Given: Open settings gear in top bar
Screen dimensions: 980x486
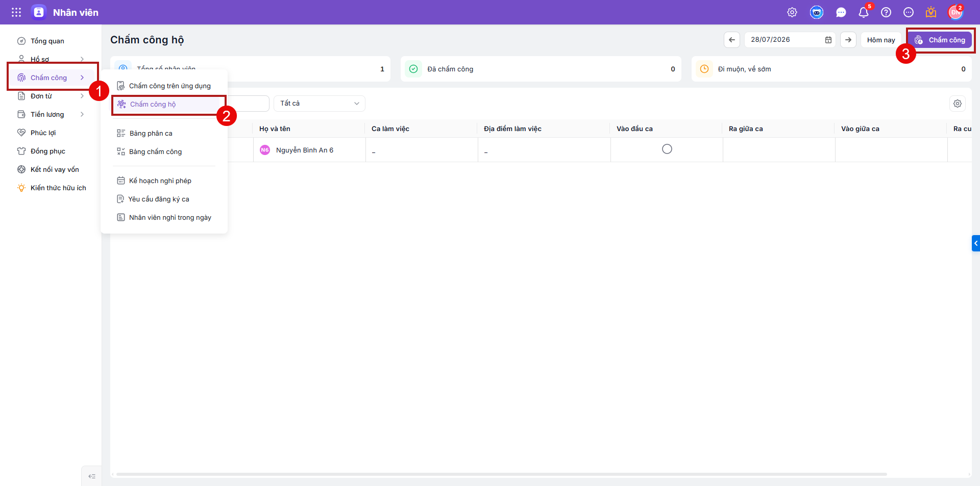Looking at the screenshot, I should click(x=792, y=12).
